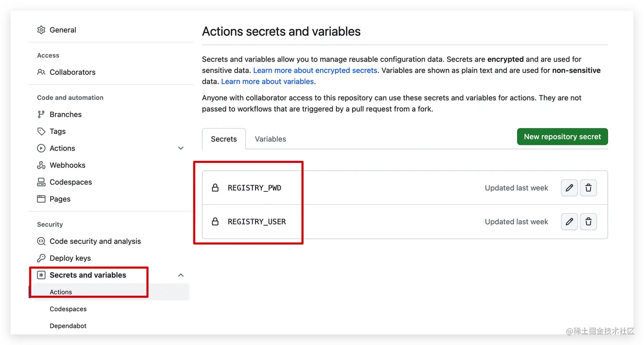Go to the Collaborators settings page
Image resolution: width=644 pixels, height=345 pixels.
[x=72, y=72]
